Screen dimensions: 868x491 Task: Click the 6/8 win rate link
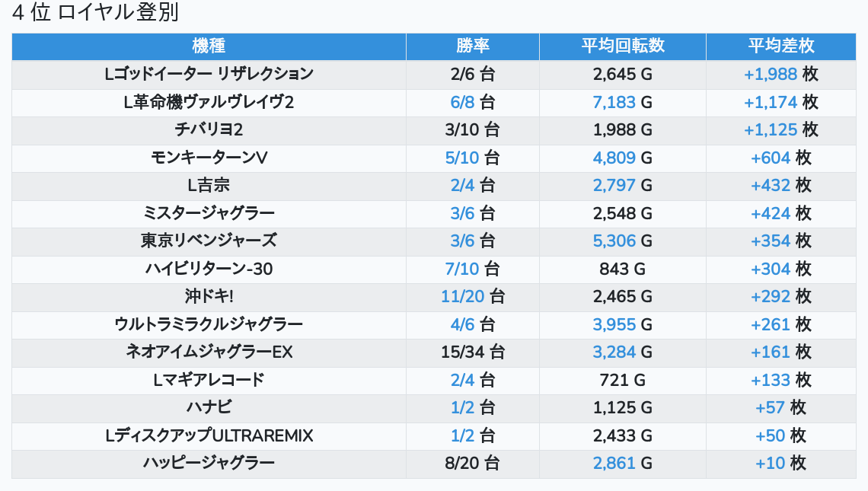(x=462, y=102)
